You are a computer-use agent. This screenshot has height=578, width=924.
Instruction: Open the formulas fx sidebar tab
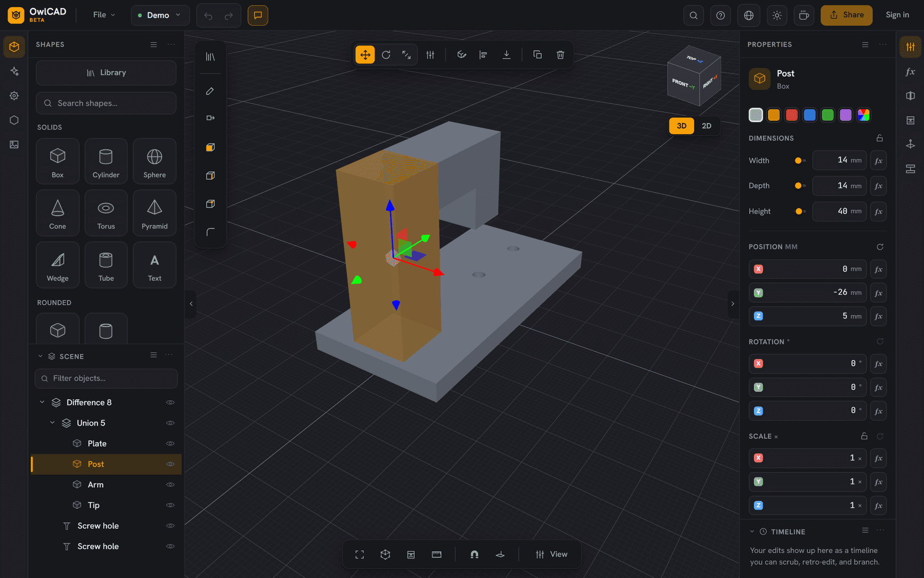[x=910, y=72]
